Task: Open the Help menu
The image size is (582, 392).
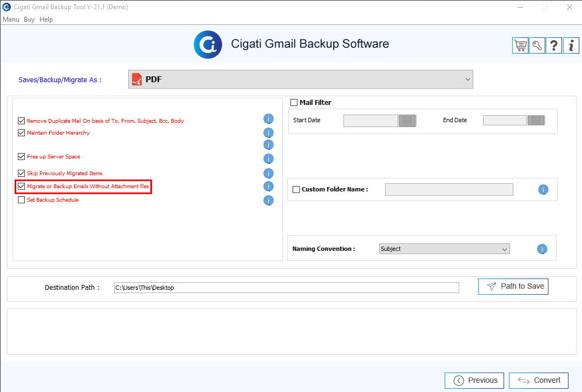Action: pyautogui.click(x=46, y=19)
